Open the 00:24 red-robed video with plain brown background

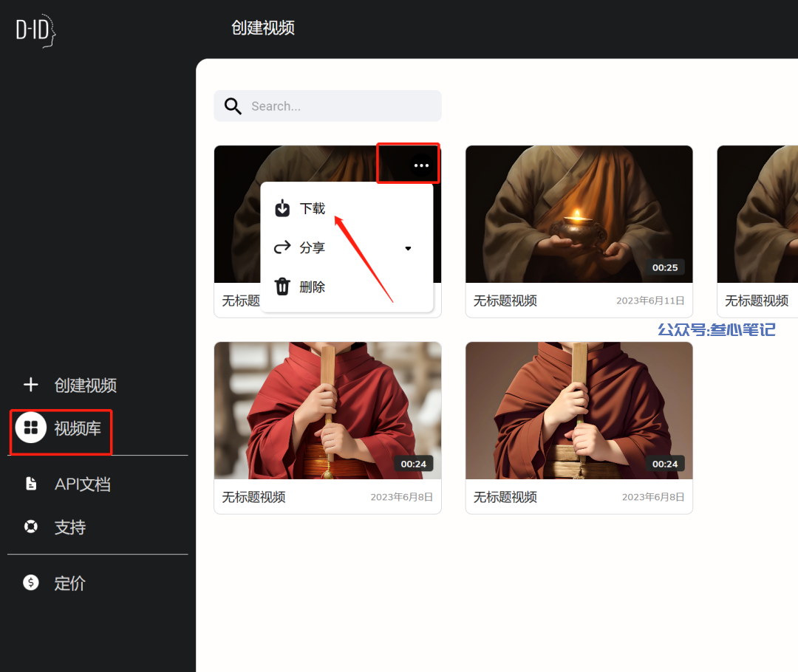point(579,411)
